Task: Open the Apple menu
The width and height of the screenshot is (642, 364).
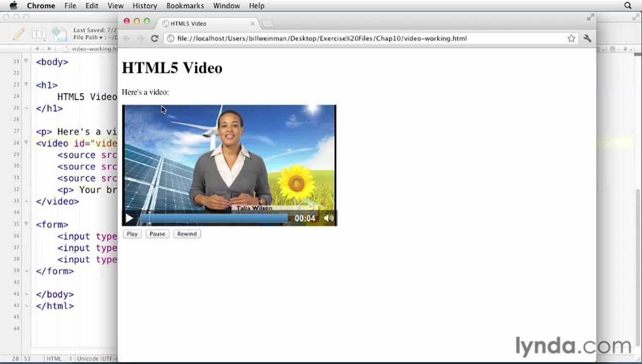Action: (13, 6)
